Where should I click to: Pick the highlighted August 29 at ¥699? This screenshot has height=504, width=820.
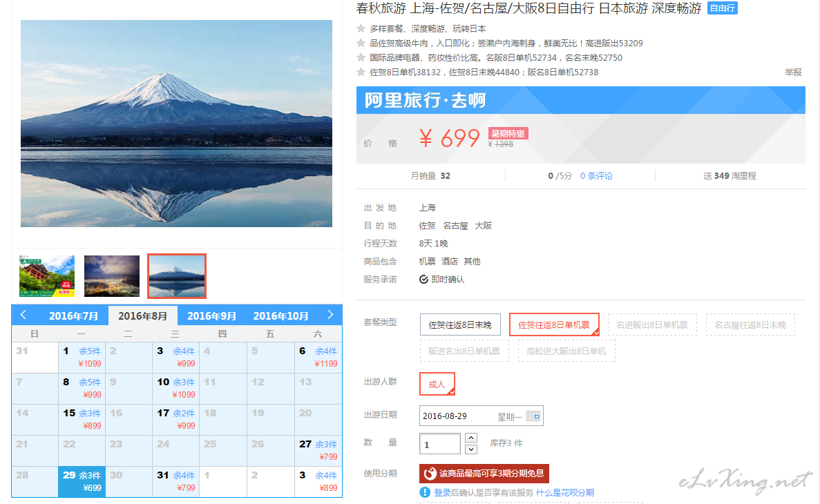point(82,481)
